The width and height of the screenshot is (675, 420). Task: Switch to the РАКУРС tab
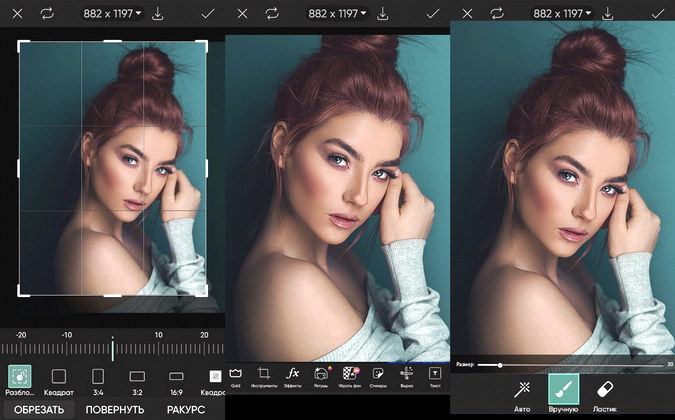(186, 410)
